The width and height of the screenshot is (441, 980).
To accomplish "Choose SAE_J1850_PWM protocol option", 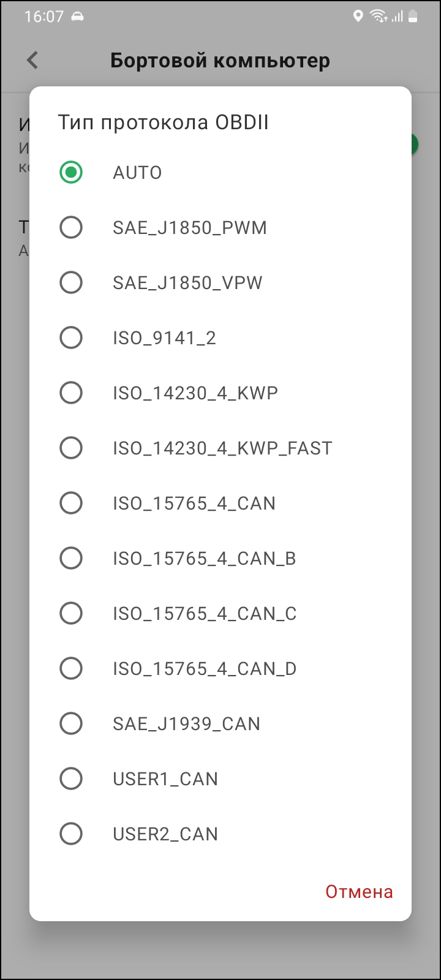I will tap(71, 228).
